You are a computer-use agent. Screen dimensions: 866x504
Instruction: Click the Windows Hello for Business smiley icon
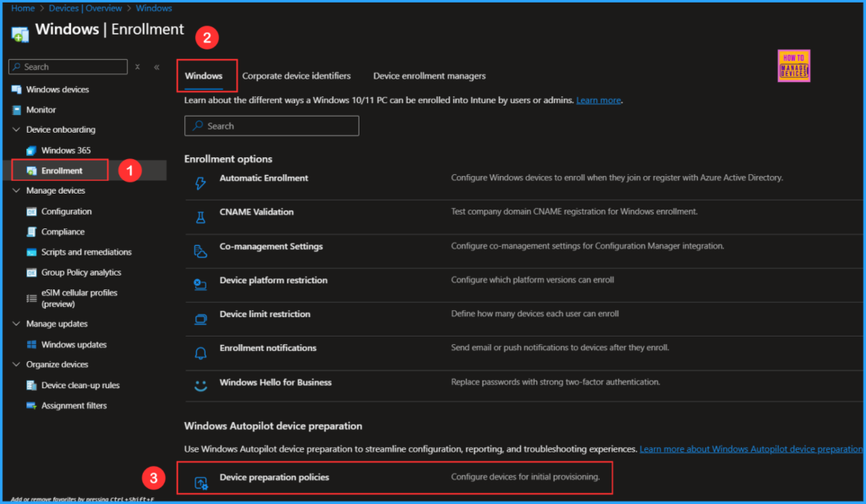(x=200, y=386)
